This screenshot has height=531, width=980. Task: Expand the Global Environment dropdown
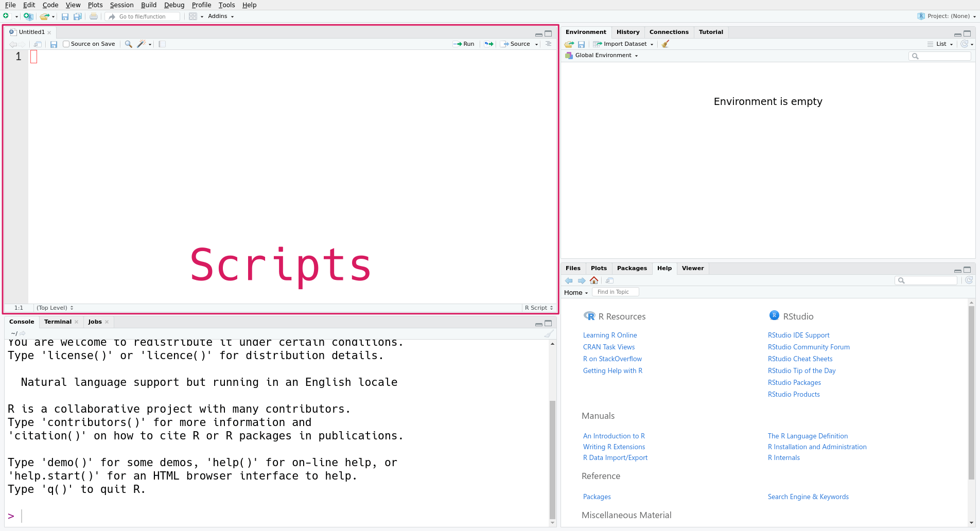pyautogui.click(x=603, y=56)
